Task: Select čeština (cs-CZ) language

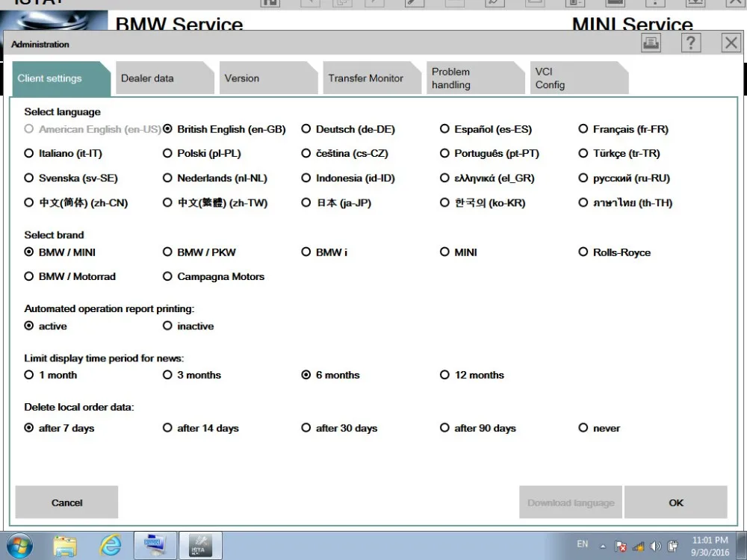Action: (344, 153)
